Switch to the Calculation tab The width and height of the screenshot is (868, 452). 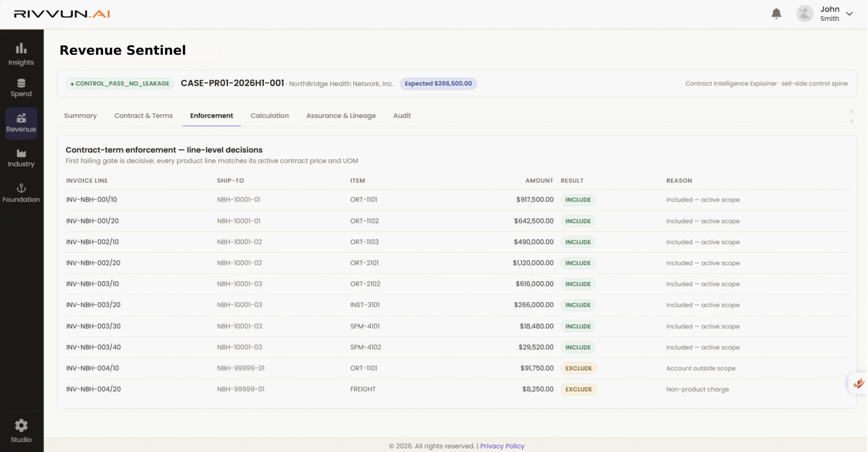270,115
